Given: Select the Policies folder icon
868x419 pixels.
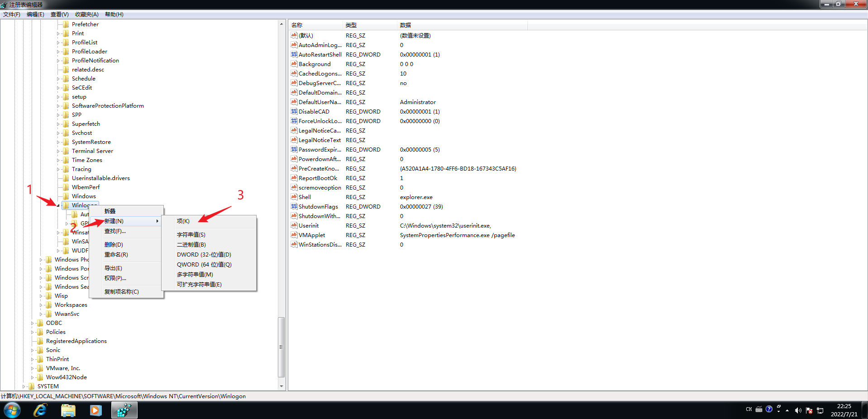Looking at the screenshot, I should [40, 332].
